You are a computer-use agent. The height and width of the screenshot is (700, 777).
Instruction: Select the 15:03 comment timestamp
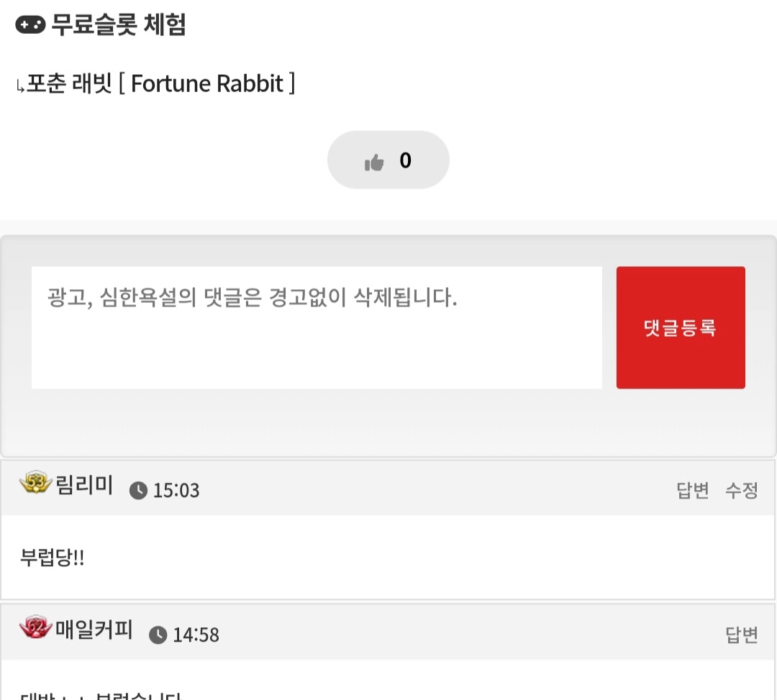(x=176, y=491)
